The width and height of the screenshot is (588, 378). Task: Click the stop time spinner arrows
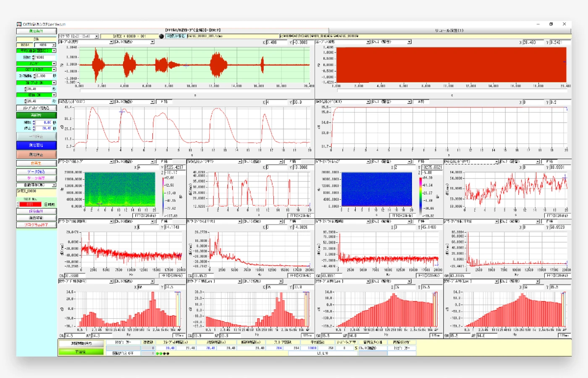pyautogui.click(x=34, y=129)
